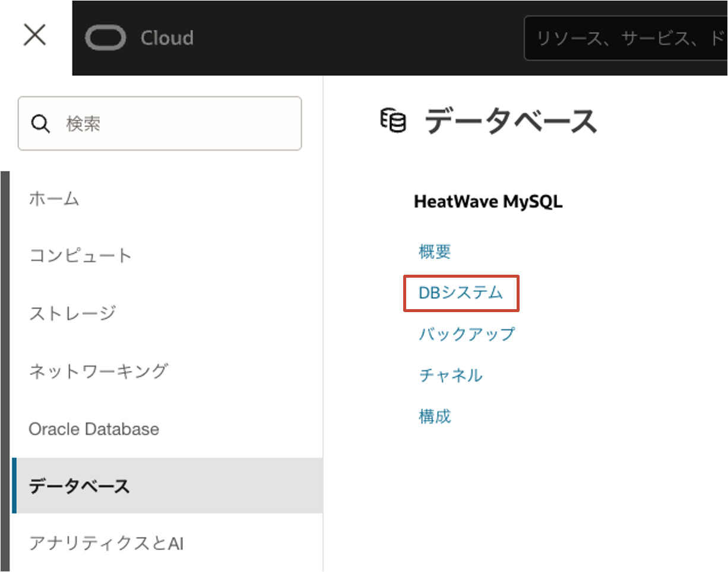The image size is (728, 572).
Task: Click the database icon beside データベース heading
Action: [392, 119]
